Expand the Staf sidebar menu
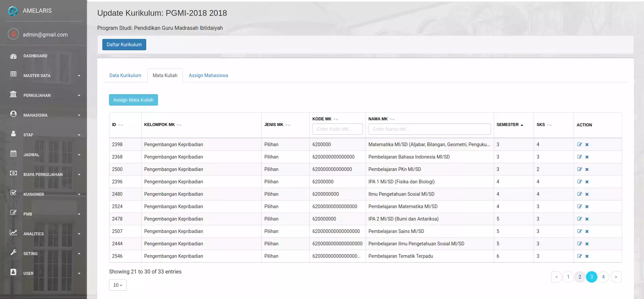Image resolution: width=644 pixels, height=299 pixels. coord(79,135)
